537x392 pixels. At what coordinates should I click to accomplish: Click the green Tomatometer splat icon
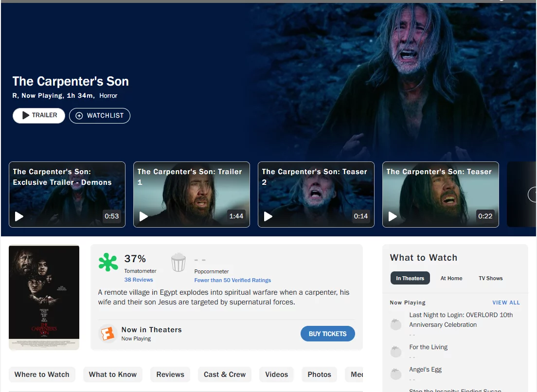(108, 262)
